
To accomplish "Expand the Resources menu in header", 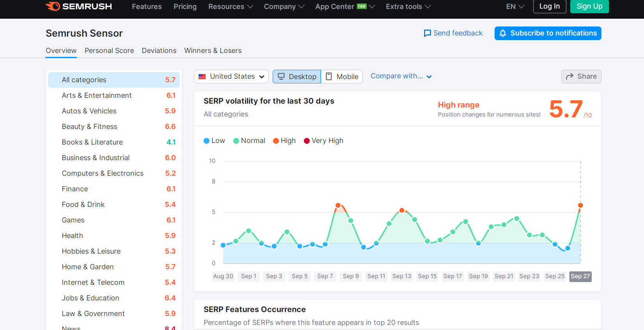I will [x=231, y=7].
